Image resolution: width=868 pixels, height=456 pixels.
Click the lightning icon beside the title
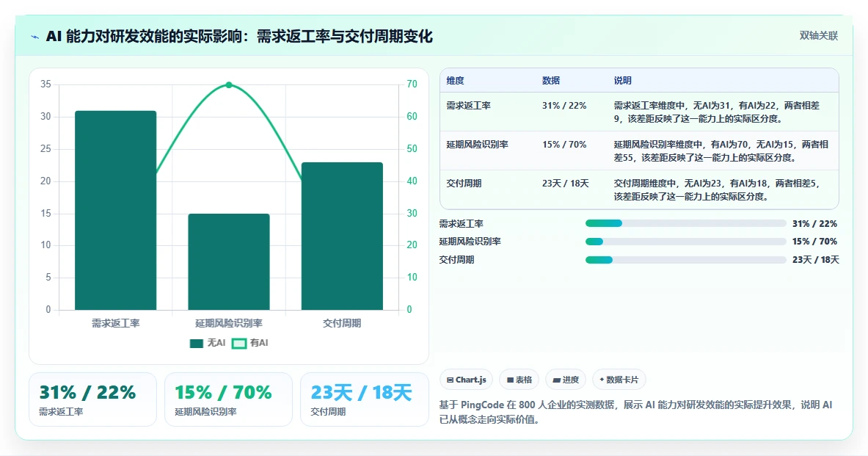click(35, 37)
